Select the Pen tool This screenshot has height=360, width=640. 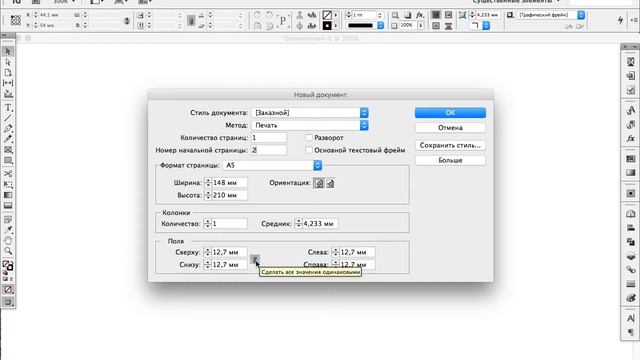tap(8, 129)
